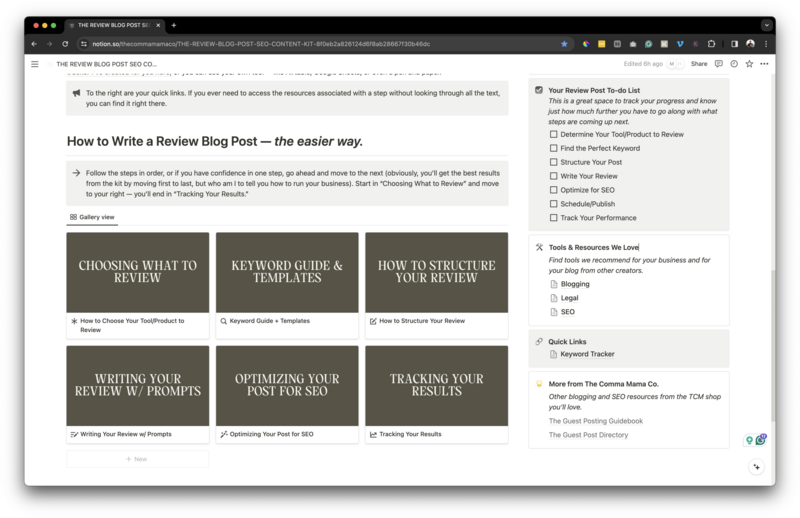Screen dimensions: 800x518
Task: Click the magnifier icon on Keyword Guide + Templates card
Action: pyautogui.click(x=223, y=321)
